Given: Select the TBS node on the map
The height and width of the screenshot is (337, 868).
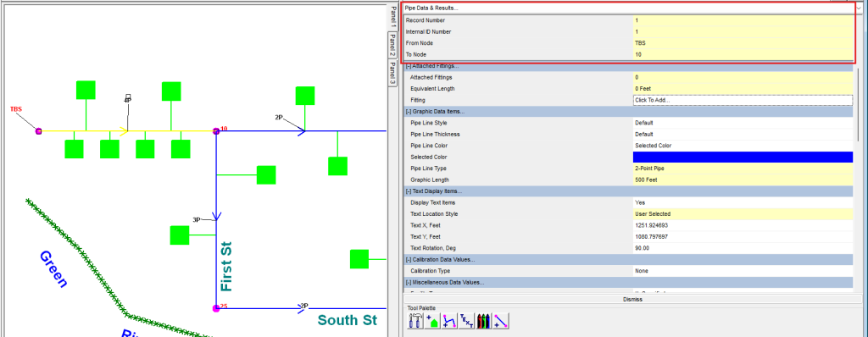Looking at the screenshot, I should [39, 131].
